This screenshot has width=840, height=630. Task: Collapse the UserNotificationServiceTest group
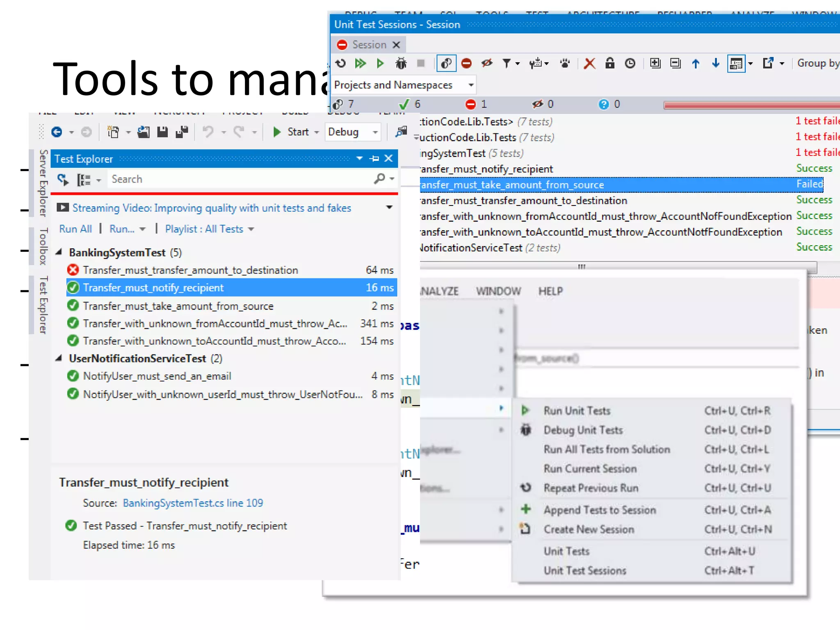[x=59, y=358]
